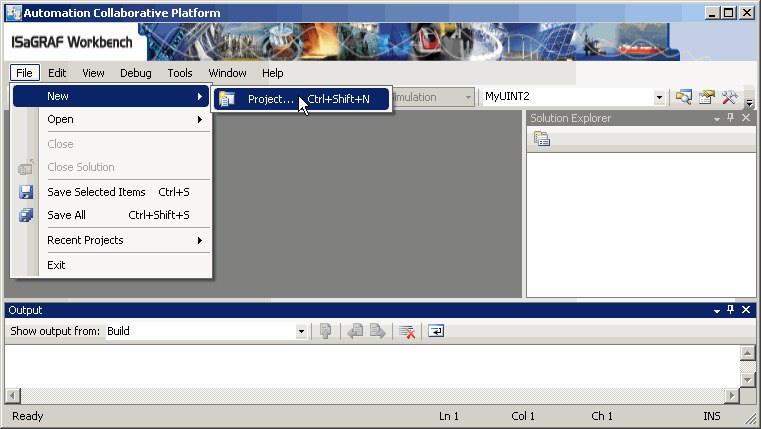The image size is (761, 429).
Task: Open the Tools menu
Action: coord(180,73)
